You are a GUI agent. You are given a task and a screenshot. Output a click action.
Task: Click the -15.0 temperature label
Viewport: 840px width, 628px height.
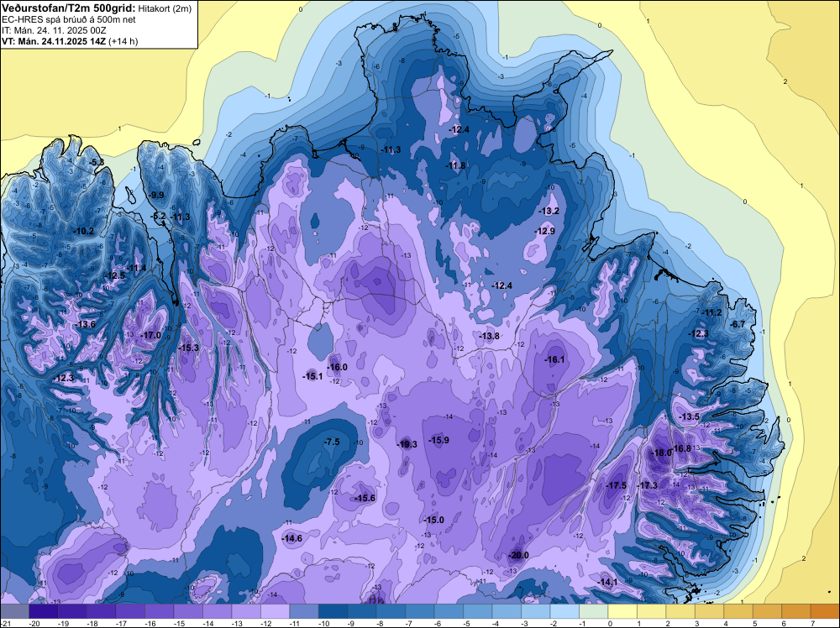(x=434, y=521)
